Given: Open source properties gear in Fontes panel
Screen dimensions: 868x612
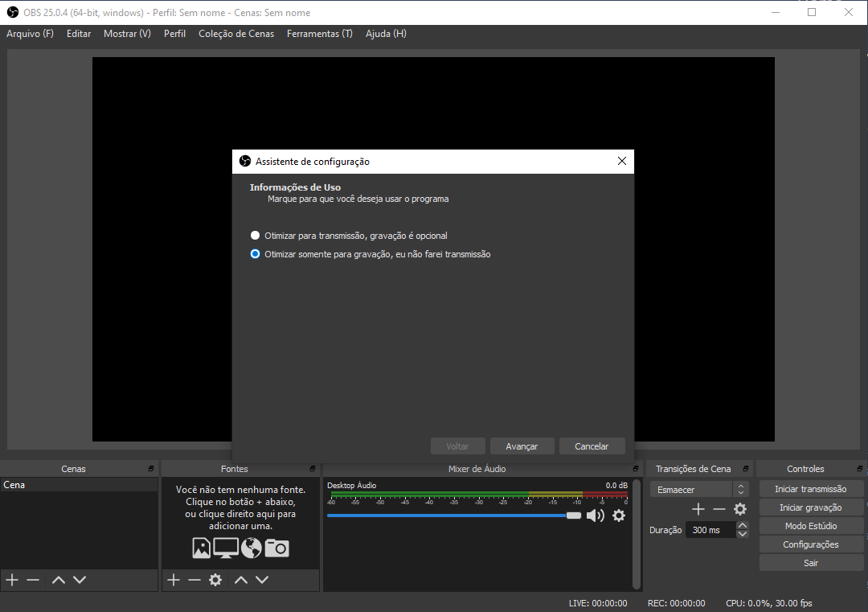Looking at the screenshot, I should (215, 580).
